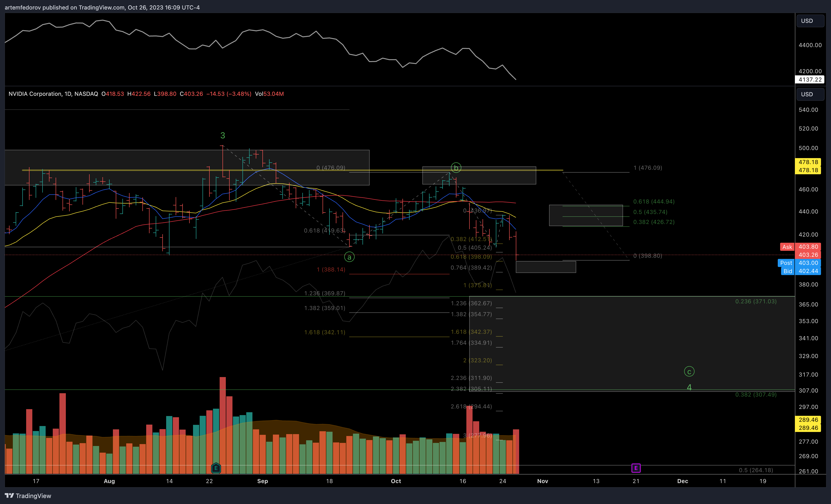Click the Vol 53.04M value in legend
Image resolution: width=831 pixels, height=504 pixels.
click(x=269, y=94)
